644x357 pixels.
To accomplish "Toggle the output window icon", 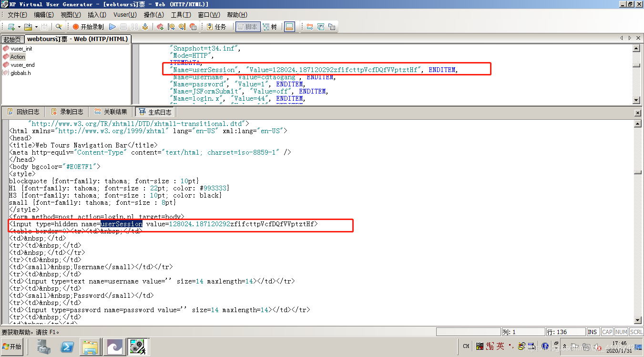I will [x=289, y=27].
